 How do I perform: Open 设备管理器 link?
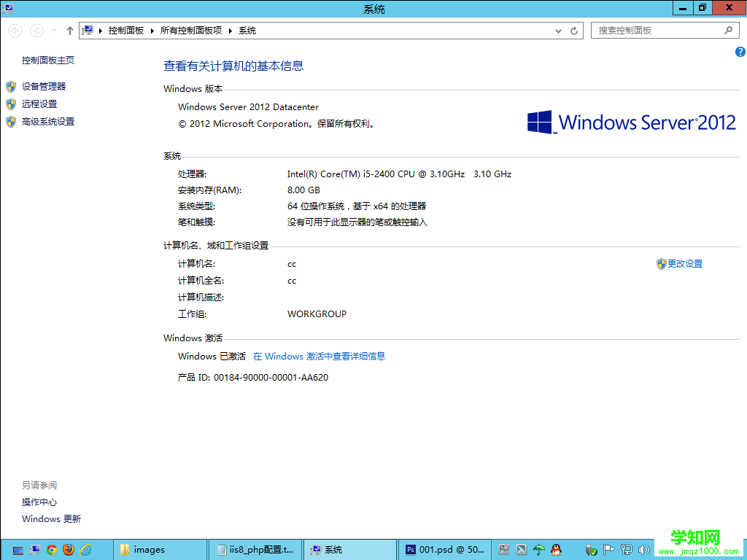pyautogui.click(x=44, y=86)
